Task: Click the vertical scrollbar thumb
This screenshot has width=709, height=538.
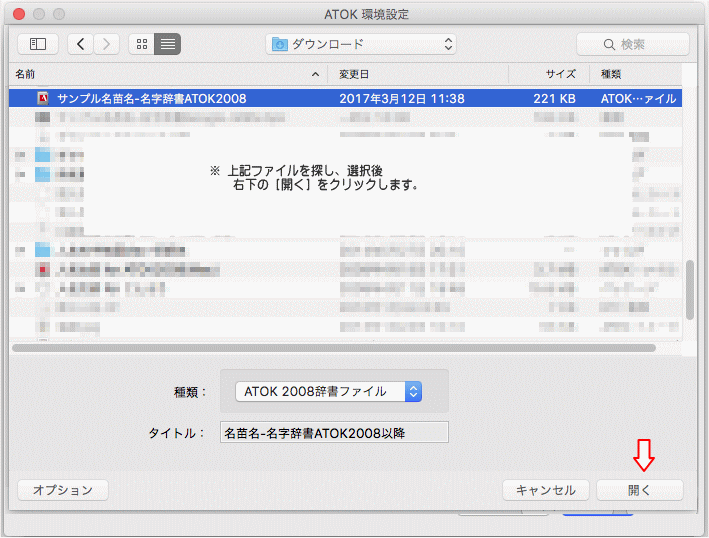Action: pyautogui.click(x=690, y=290)
